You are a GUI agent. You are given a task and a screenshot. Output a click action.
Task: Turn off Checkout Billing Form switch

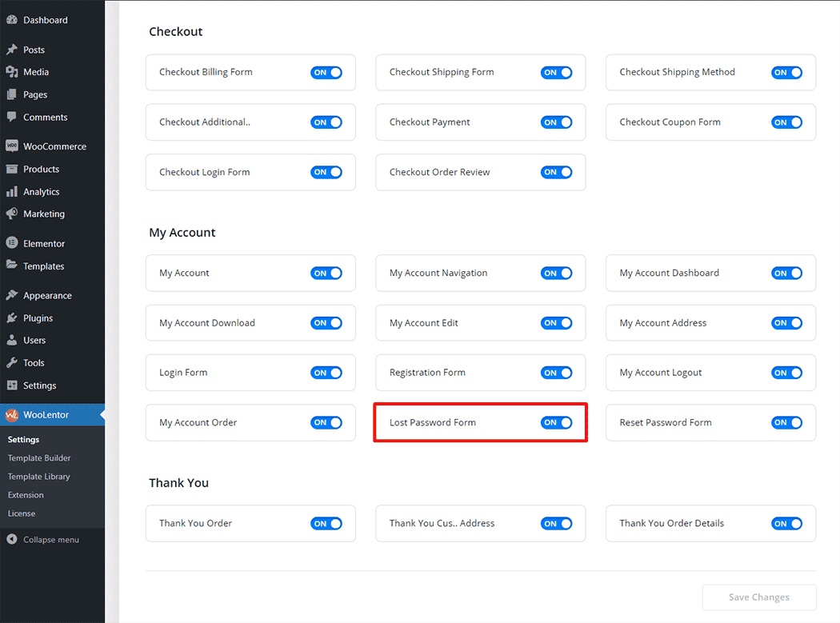coord(326,72)
